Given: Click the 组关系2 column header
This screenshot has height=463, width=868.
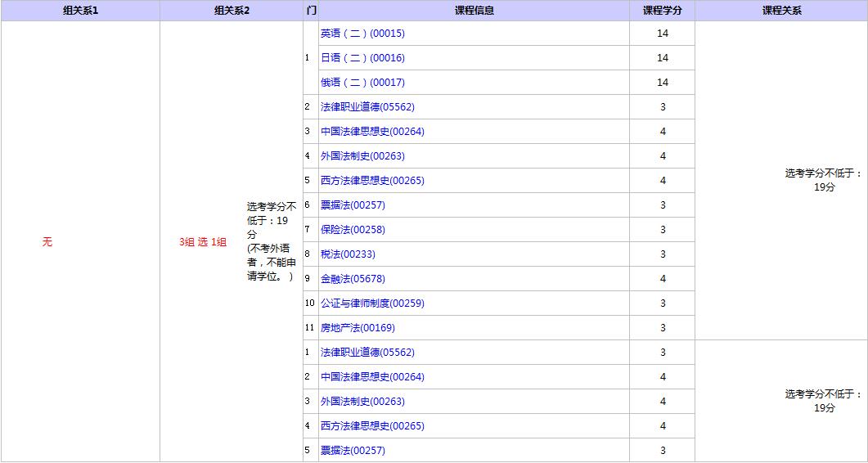Looking at the screenshot, I should (232, 11).
